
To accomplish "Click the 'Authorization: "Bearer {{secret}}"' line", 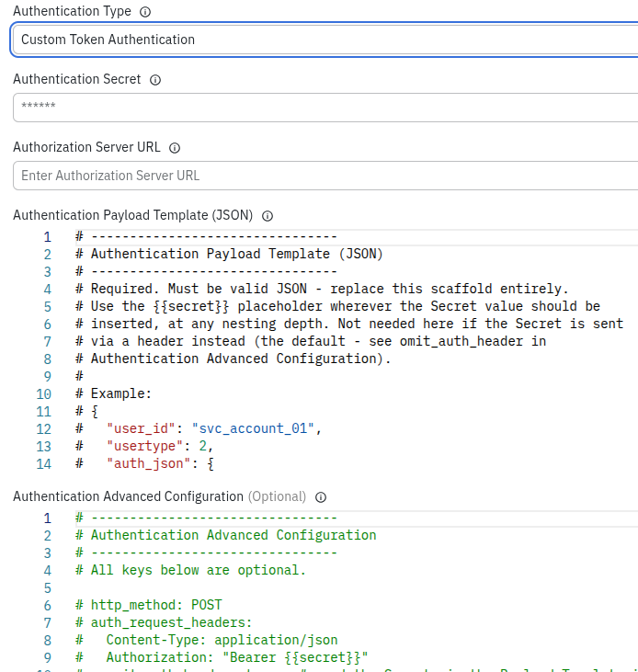I will pos(222,658).
